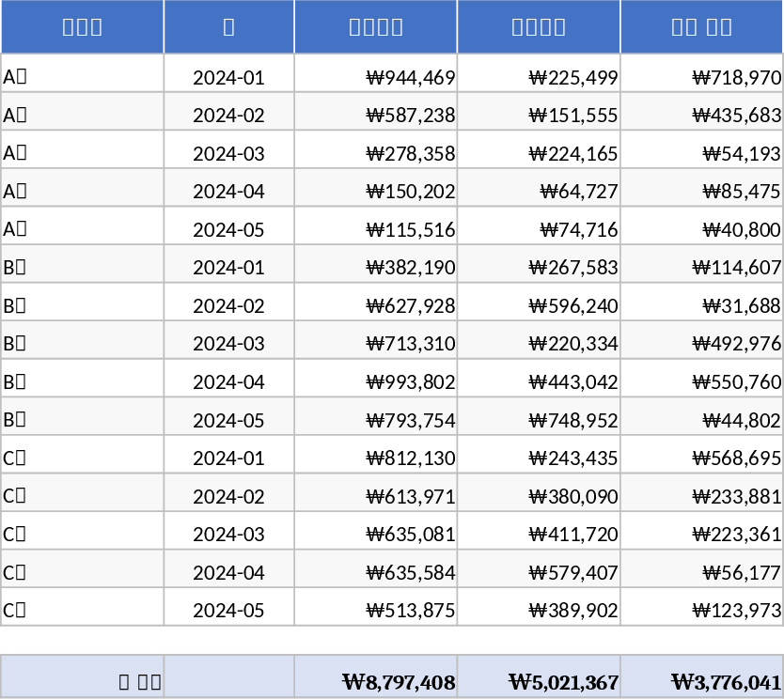
Task: Click the ₩150,202 cell
Action: 376,190
